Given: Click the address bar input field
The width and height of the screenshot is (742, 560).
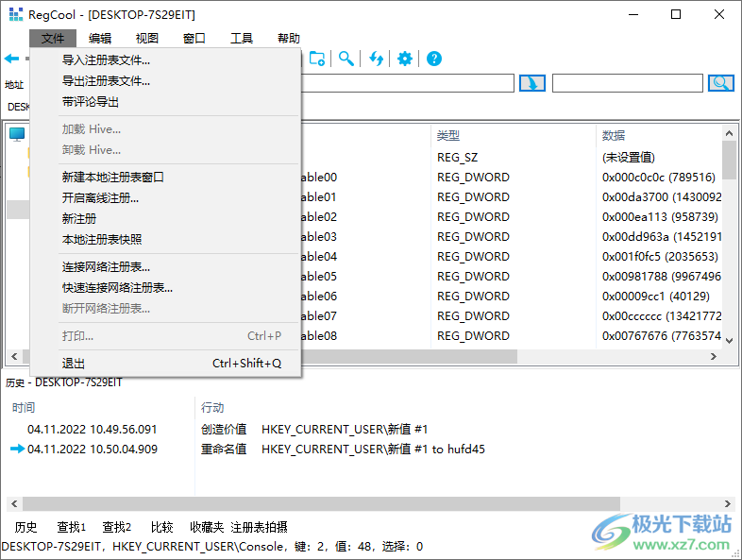Looking at the screenshot, I should click(x=407, y=83).
